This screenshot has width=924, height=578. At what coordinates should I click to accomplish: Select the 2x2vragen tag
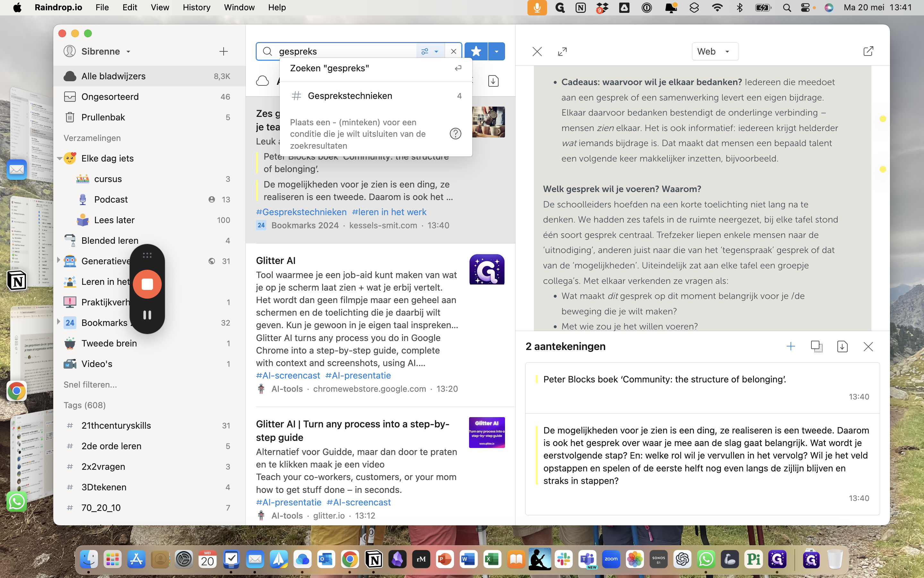[x=149, y=467]
